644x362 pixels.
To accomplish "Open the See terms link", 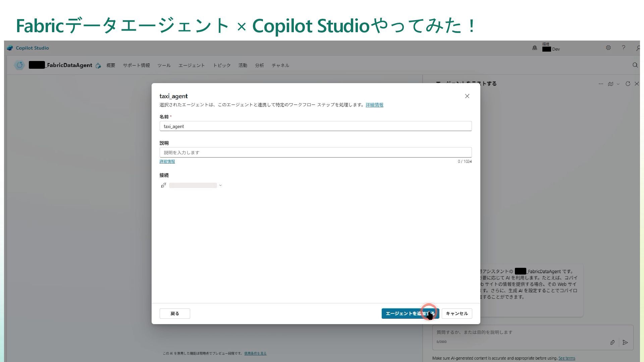I will 567,358.
